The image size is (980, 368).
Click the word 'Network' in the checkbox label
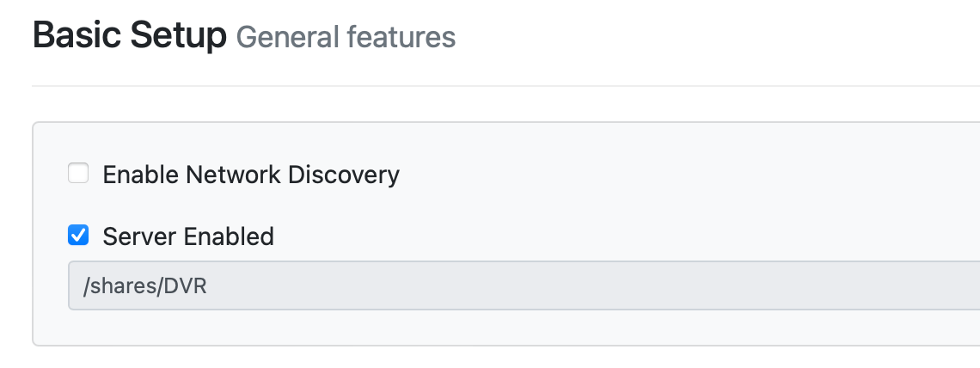tap(234, 175)
